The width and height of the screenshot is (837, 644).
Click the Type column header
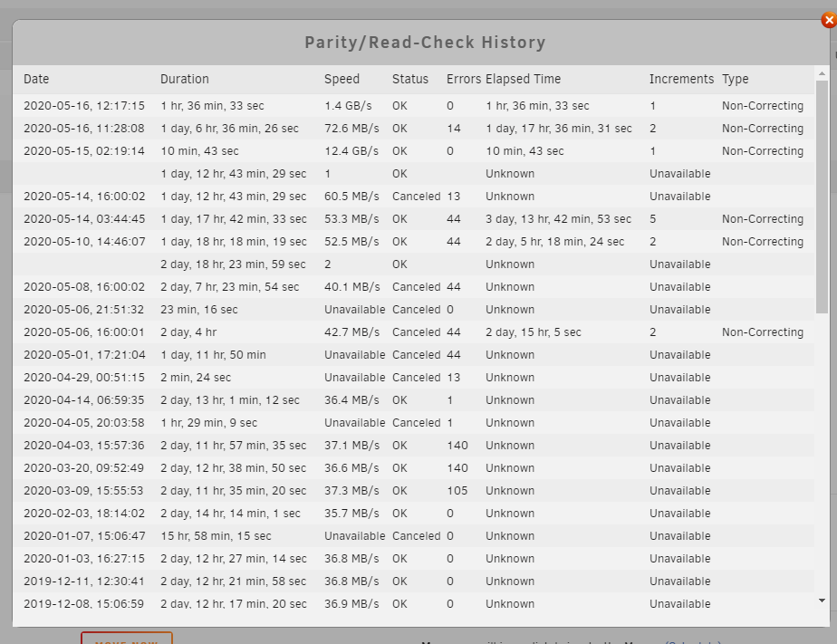tap(735, 79)
